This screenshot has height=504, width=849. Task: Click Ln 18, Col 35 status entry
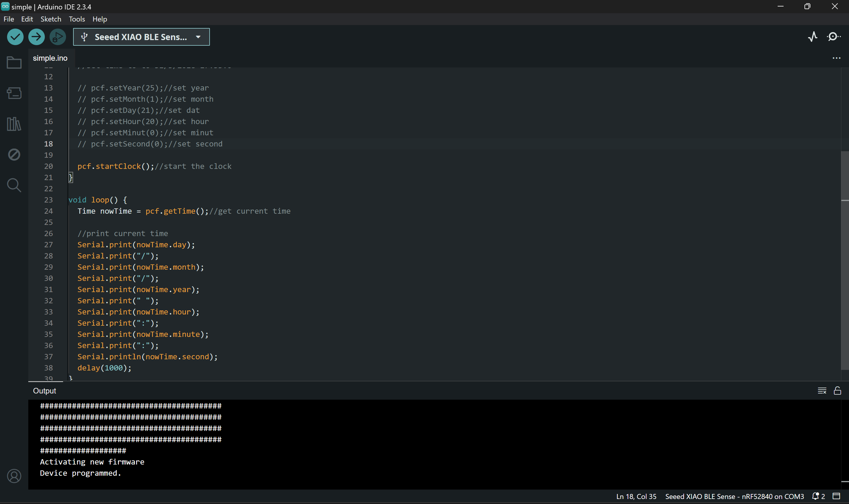[x=636, y=496]
